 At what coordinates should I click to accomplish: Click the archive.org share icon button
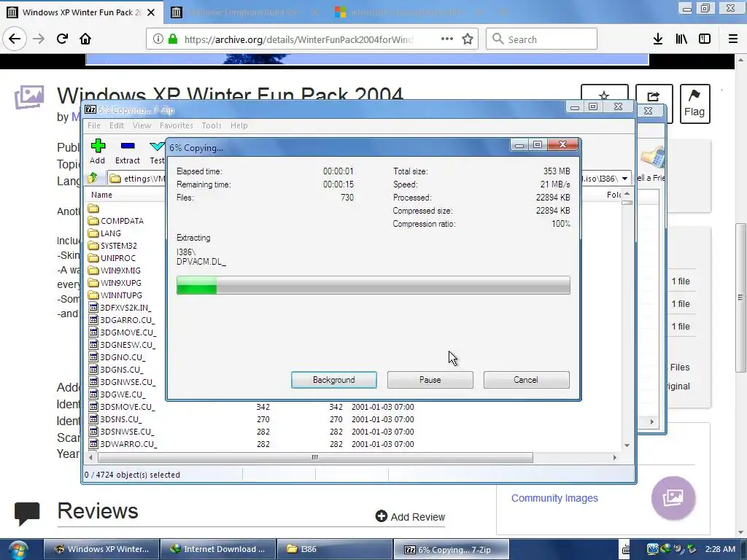pos(654,104)
